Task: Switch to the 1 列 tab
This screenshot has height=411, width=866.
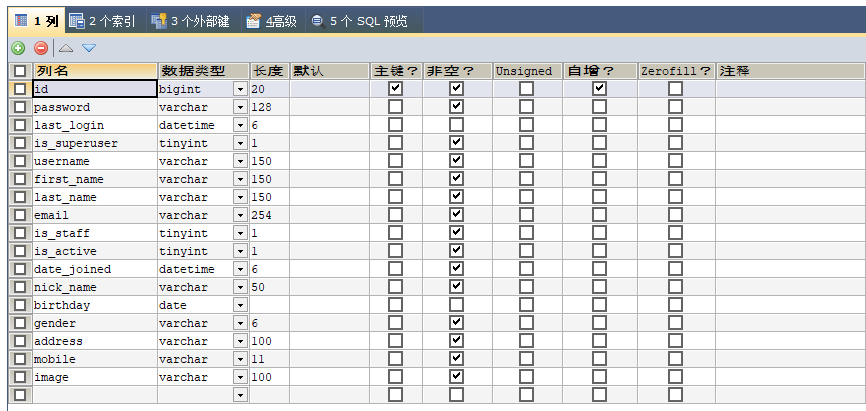Action: (x=38, y=21)
